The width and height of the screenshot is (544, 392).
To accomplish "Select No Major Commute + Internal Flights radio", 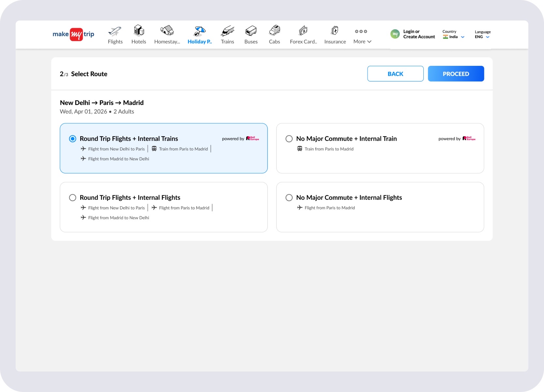I will tap(289, 198).
